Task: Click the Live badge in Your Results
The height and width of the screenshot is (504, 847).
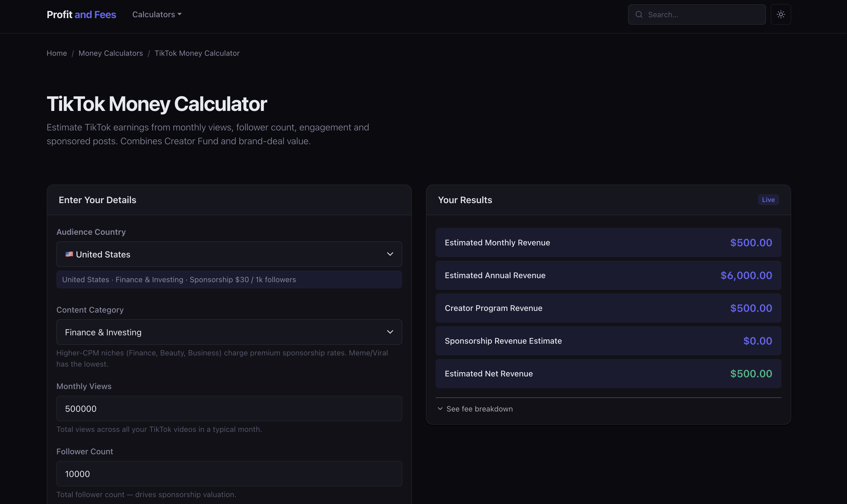Action: click(x=768, y=200)
